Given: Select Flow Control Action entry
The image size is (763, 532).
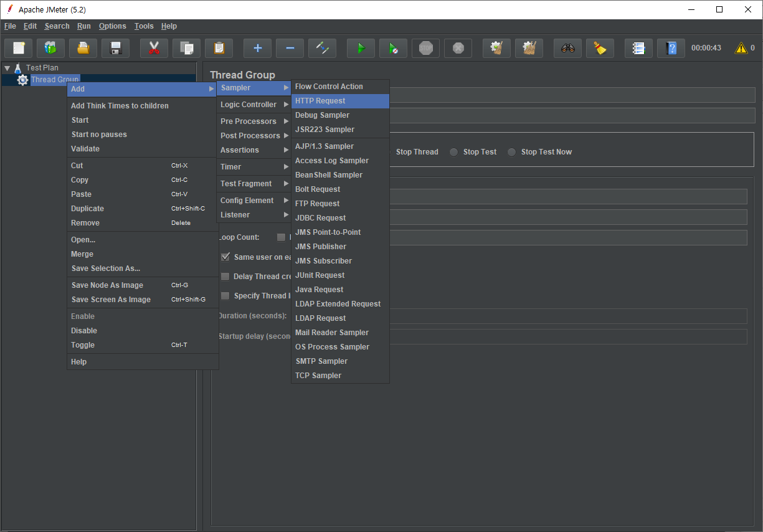Looking at the screenshot, I should 340,87.
